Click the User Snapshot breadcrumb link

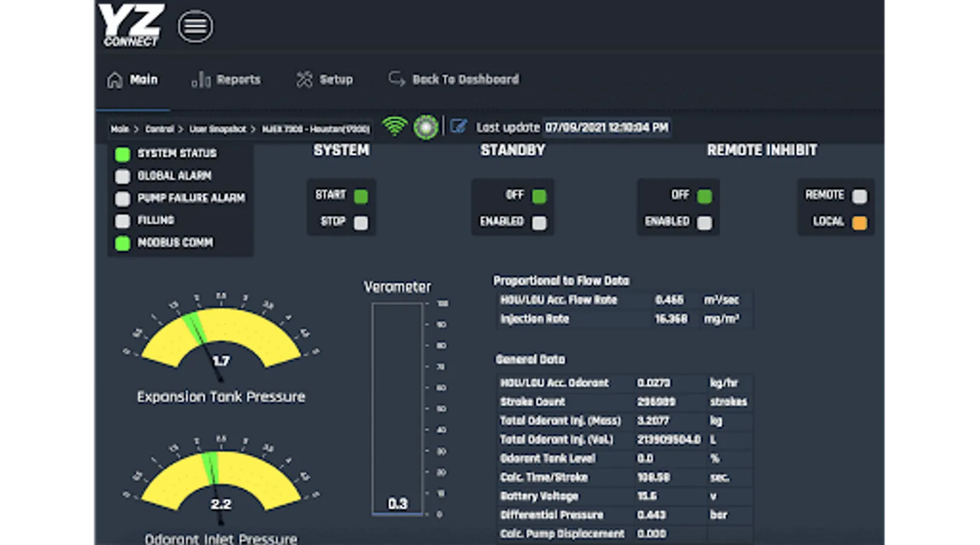click(x=218, y=129)
